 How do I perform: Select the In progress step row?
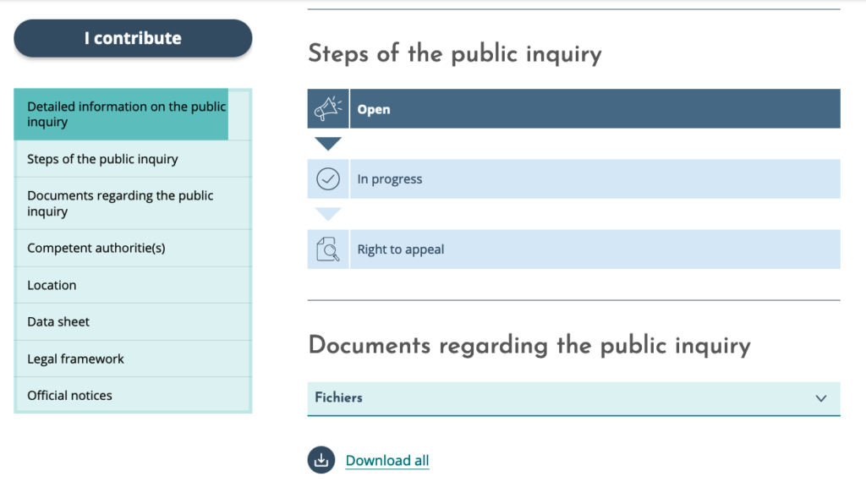click(574, 179)
